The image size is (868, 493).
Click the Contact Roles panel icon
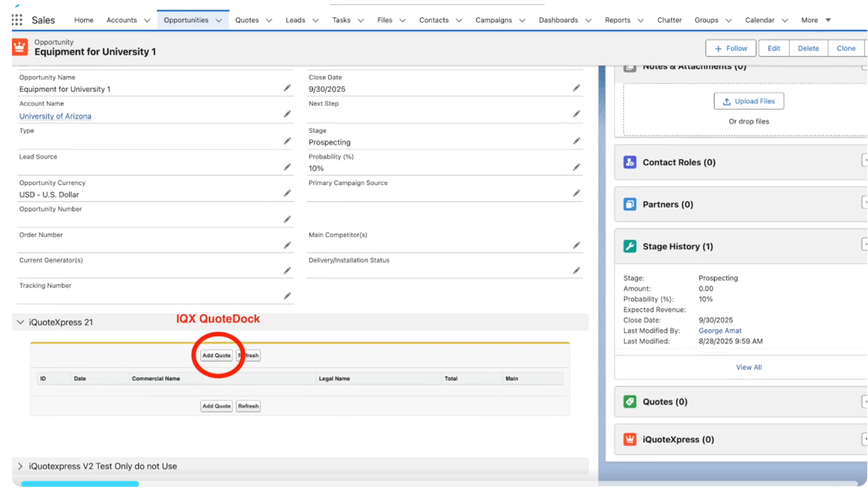tap(630, 162)
